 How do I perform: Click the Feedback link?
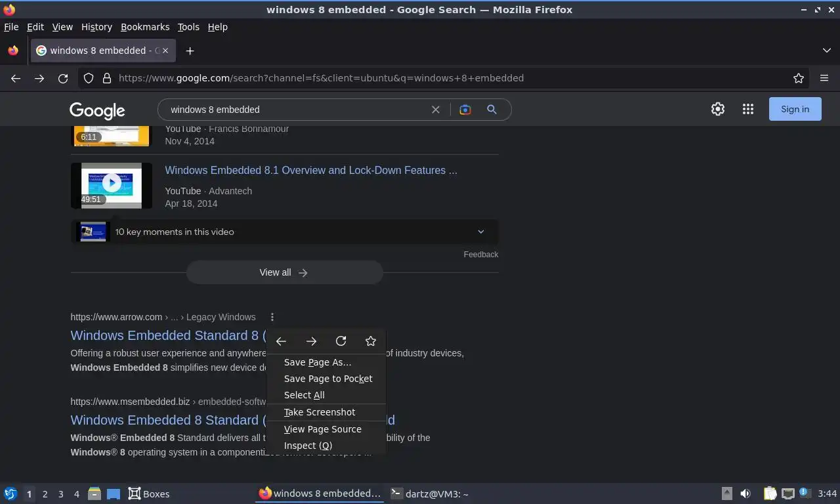pos(481,255)
